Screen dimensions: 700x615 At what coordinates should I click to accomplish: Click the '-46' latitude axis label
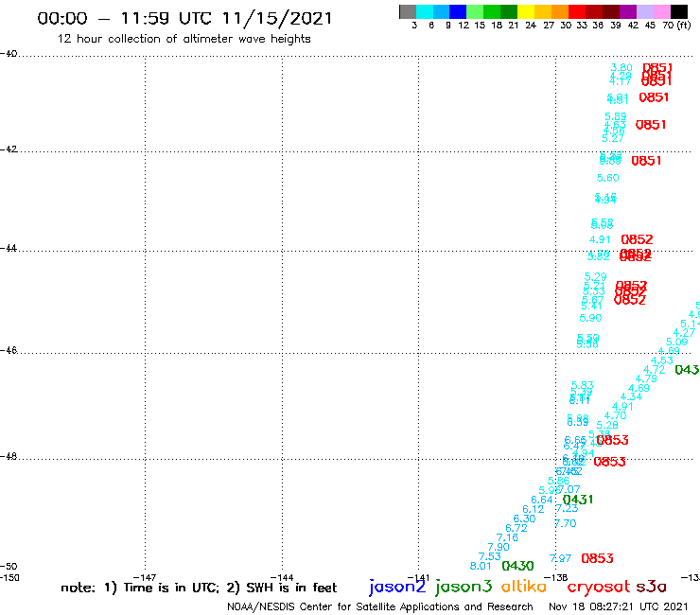pos(9,351)
